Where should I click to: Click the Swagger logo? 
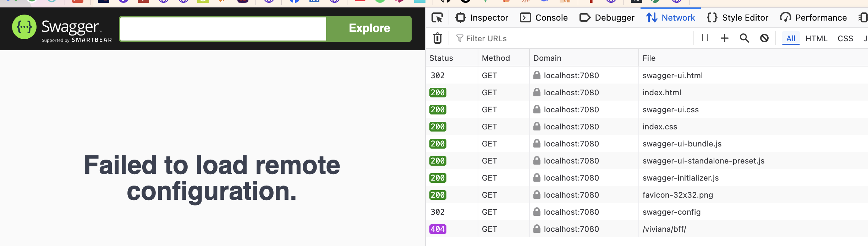[x=62, y=28]
